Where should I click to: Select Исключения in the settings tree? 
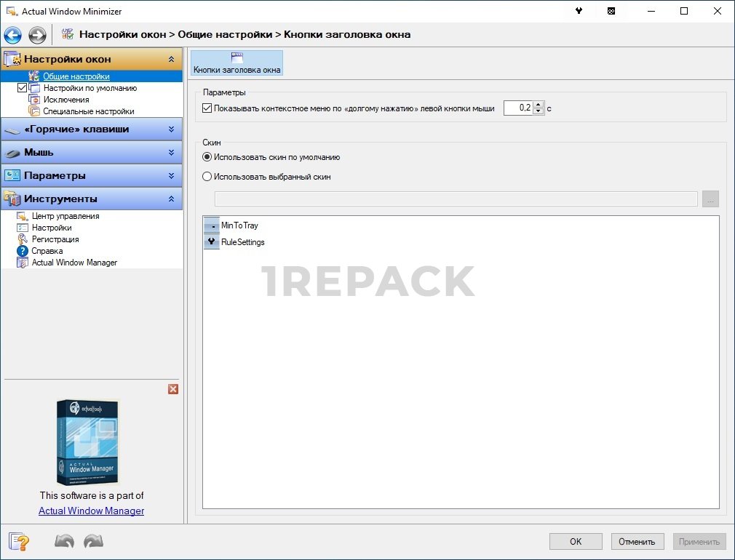(x=65, y=100)
